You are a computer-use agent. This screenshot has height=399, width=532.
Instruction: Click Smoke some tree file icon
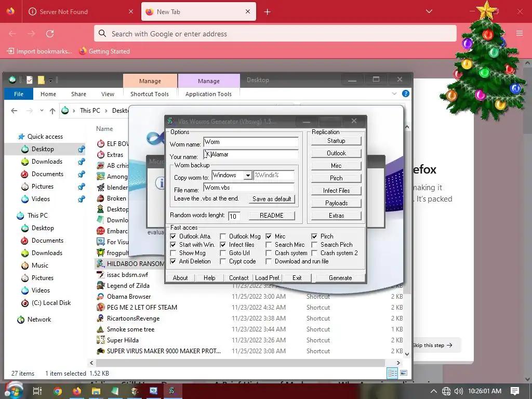[100, 329]
